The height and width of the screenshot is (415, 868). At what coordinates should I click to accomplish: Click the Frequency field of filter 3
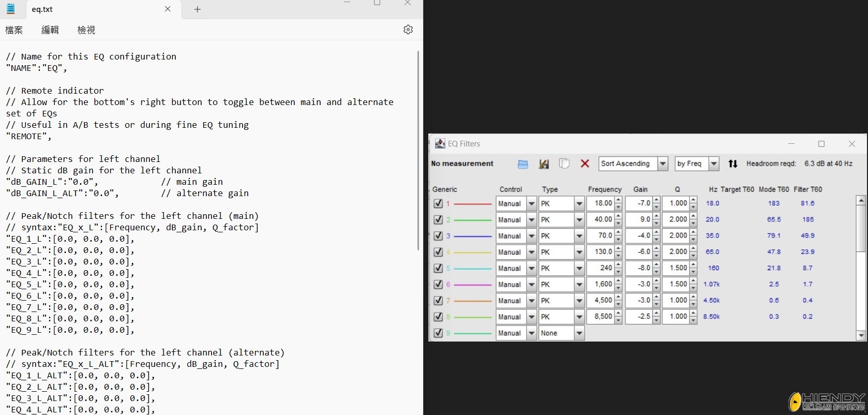[x=600, y=235]
